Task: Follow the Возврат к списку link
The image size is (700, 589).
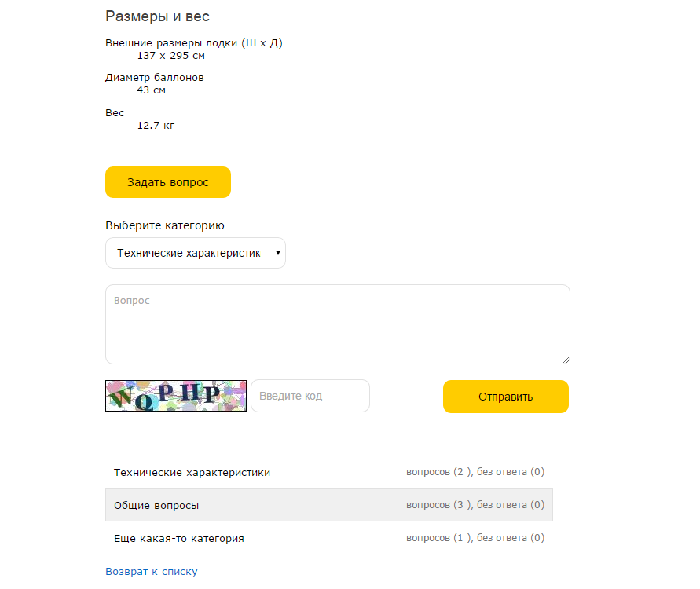Action: pos(152,572)
